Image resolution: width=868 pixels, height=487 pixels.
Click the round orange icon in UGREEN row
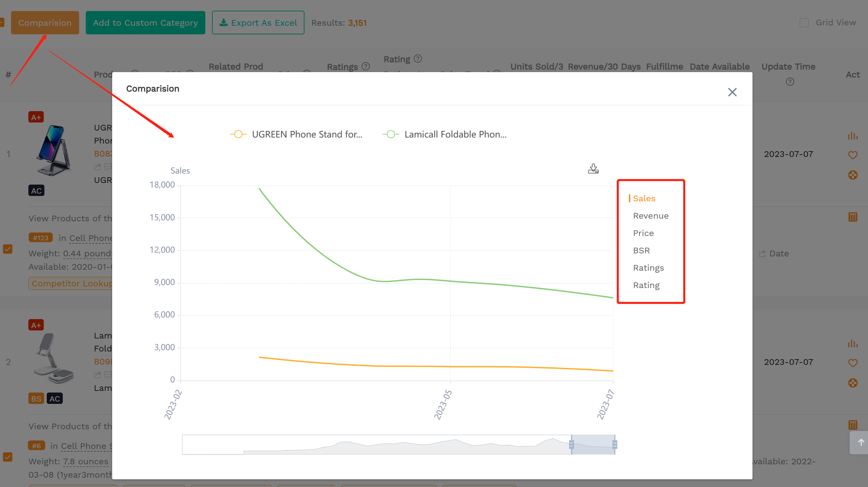point(853,175)
